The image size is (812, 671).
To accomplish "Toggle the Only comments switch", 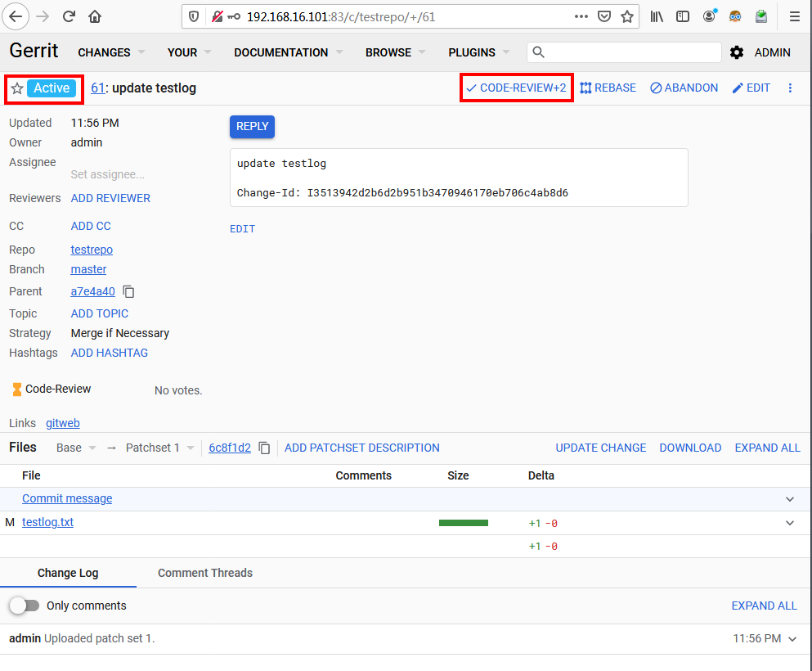I will 25,606.
